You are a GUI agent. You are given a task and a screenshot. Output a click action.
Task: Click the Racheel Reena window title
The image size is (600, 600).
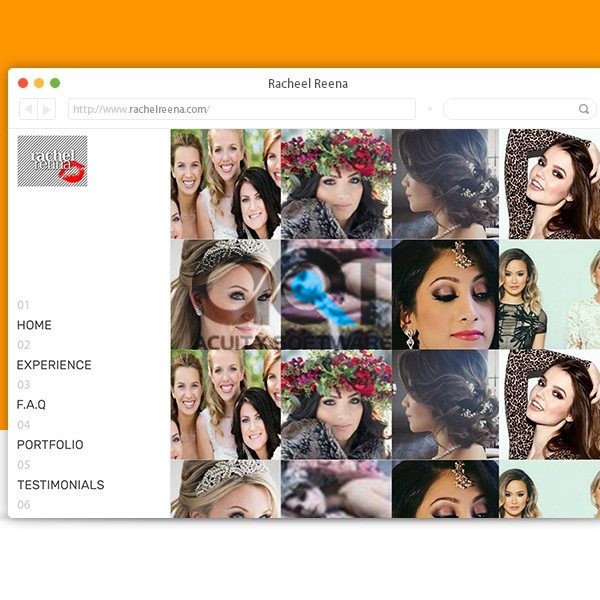(x=308, y=83)
